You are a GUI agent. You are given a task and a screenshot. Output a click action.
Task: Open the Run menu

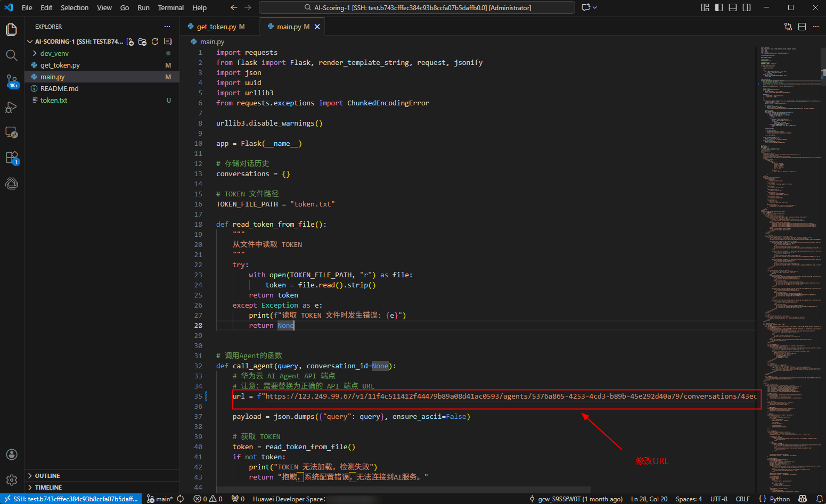click(143, 7)
